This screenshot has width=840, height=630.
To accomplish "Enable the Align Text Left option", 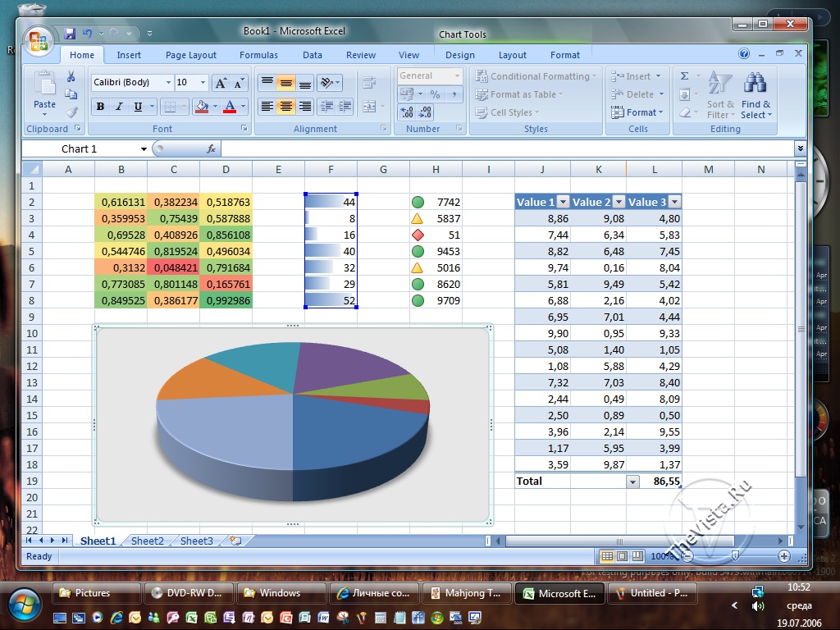I will pyautogui.click(x=267, y=107).
